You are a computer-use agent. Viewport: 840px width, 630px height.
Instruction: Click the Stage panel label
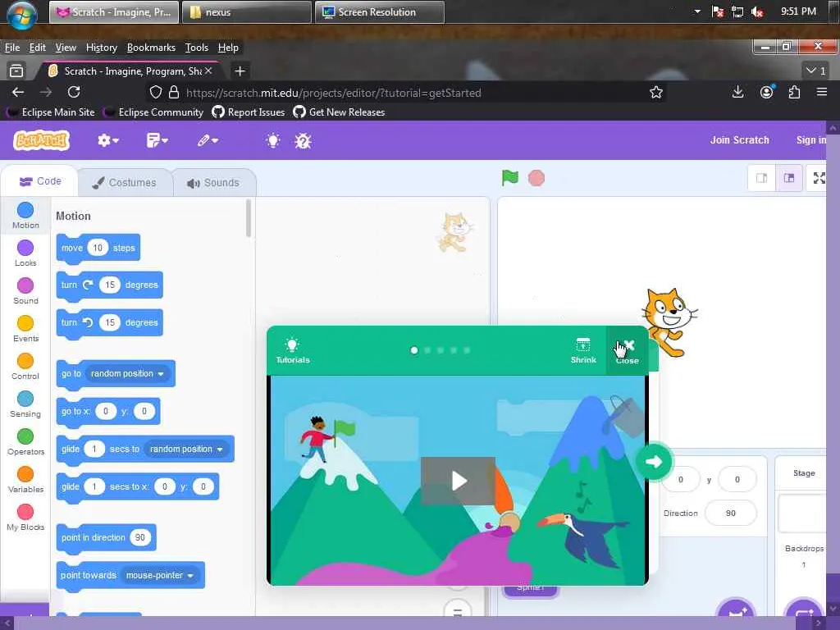click(x=804, y=473)
